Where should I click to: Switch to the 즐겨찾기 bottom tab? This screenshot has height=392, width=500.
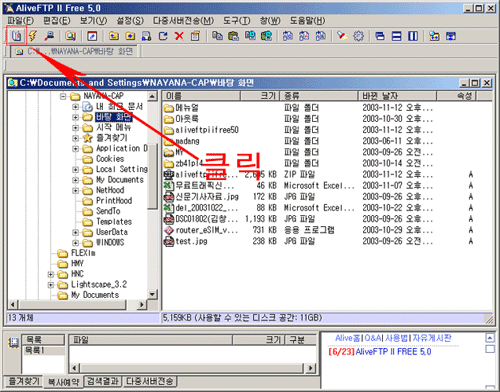point(24,381)
